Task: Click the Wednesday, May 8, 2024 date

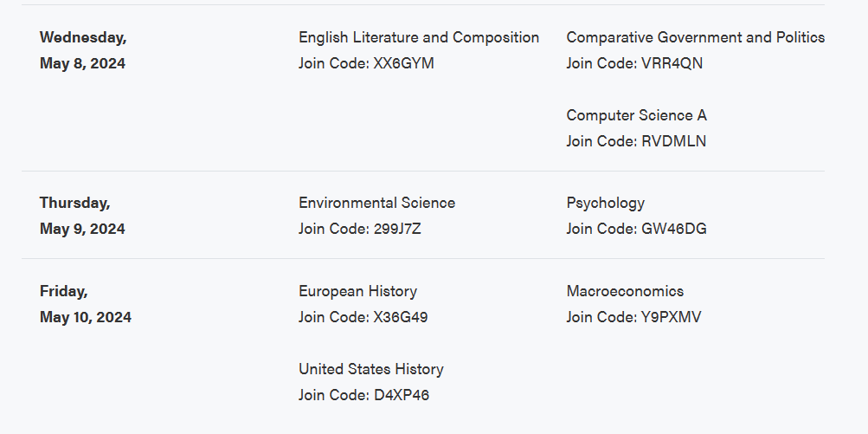Action: pyautogui.click(x=83, y=50)
